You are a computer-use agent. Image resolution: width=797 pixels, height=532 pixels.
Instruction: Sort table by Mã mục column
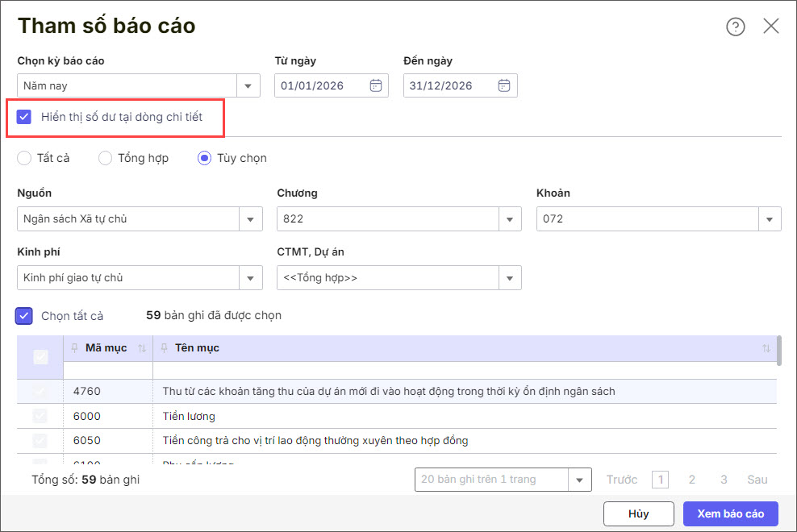142,348
